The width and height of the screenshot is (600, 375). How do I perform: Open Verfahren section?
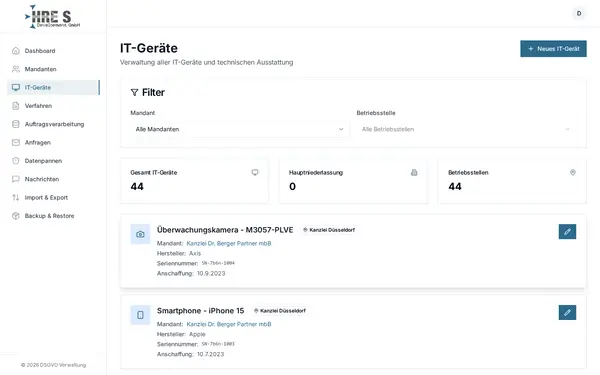coord(53,106)
